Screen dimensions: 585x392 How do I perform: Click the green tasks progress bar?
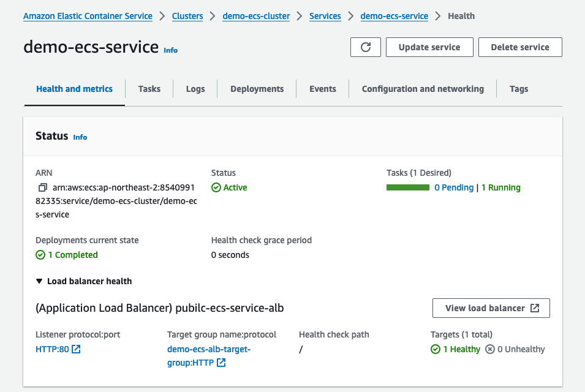408,187
